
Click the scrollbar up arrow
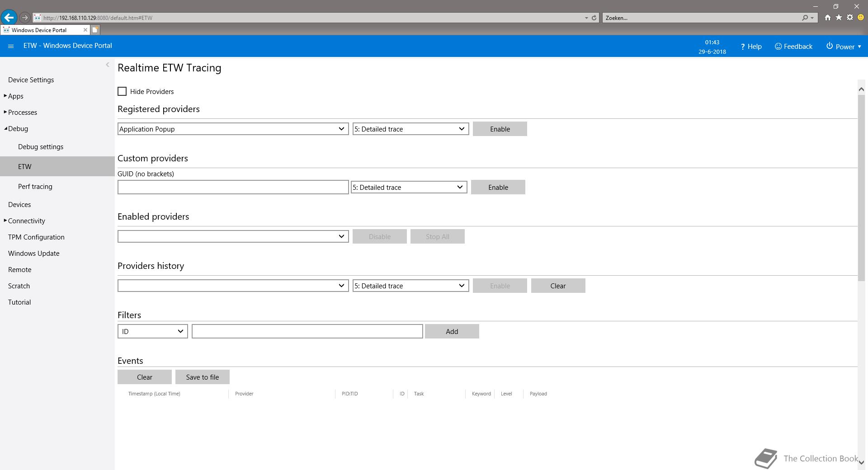[x=861, y=89]
